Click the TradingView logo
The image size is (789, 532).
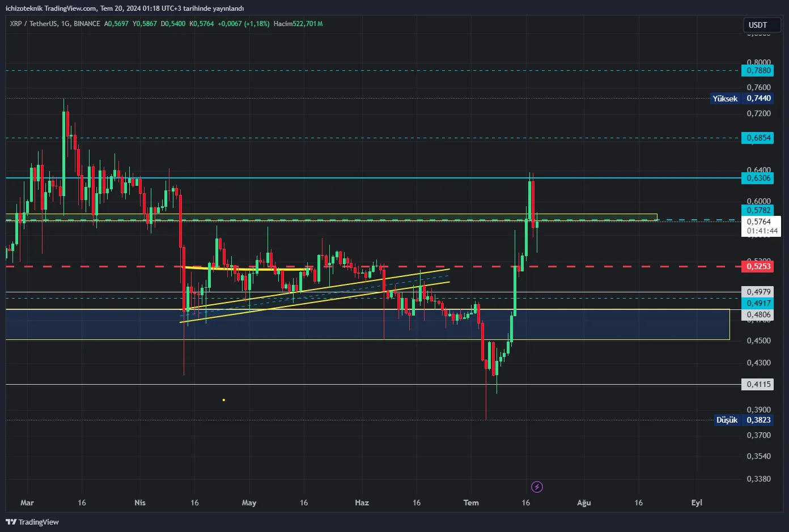pos(32,522)
